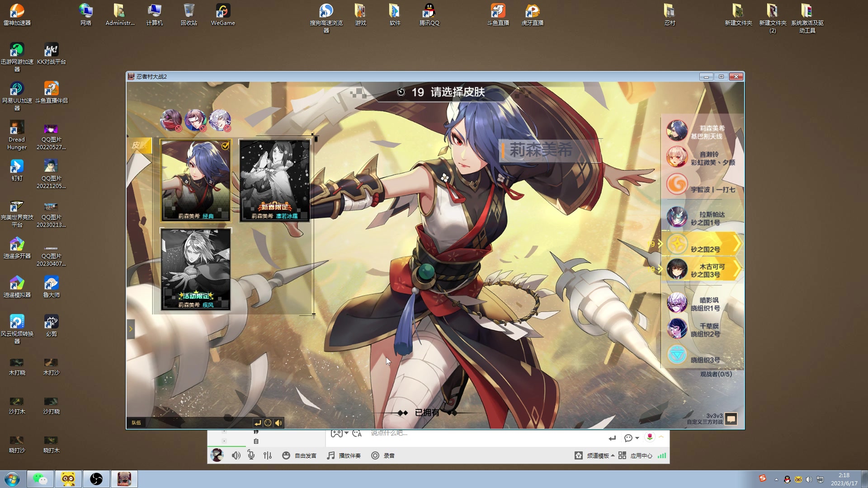Open KK对战平台 desktop icon
Screen dimensions: 868x488
pyautogui.click(x=51, y=54)
